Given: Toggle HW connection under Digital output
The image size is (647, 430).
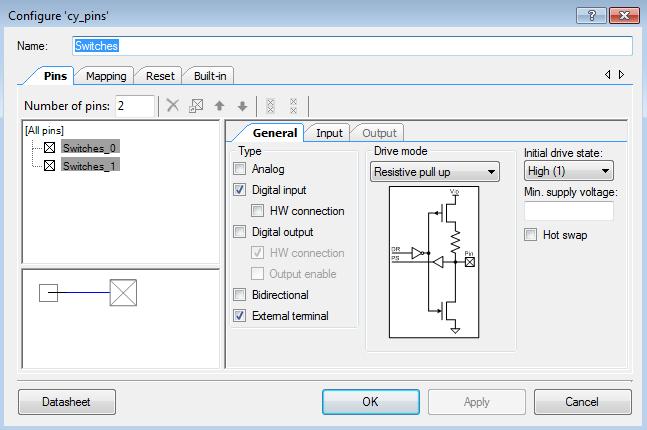Looking at the screenshot, I should (x=257, y=253).
